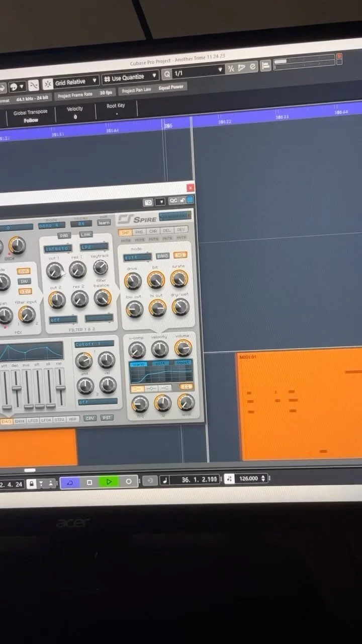Image resolution: width=362 pixels, height=644 pixels.
Task: Click the dimmed punch icon left of note icon
Action: click(149, 481)
